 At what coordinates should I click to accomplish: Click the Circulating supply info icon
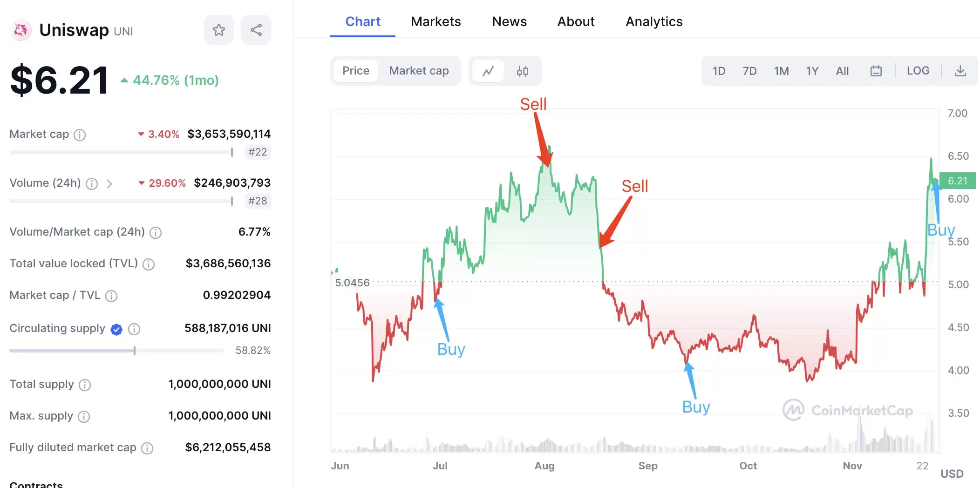point(134,329)
